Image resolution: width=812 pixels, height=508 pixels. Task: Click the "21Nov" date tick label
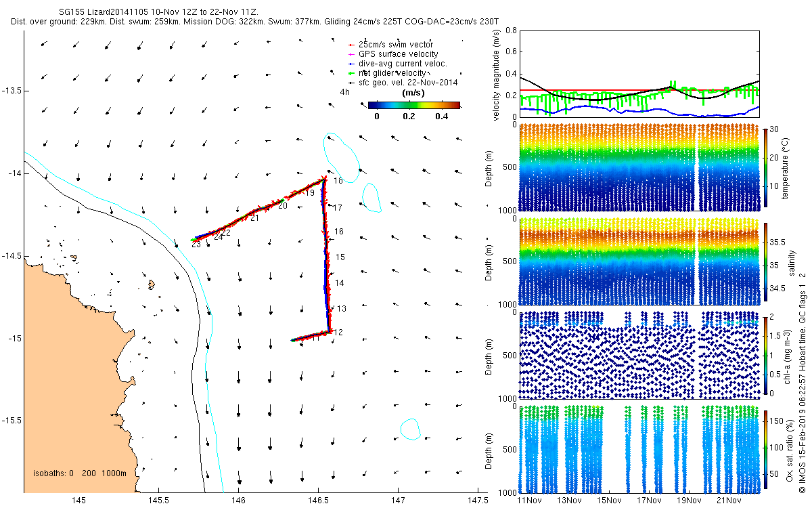729,501
